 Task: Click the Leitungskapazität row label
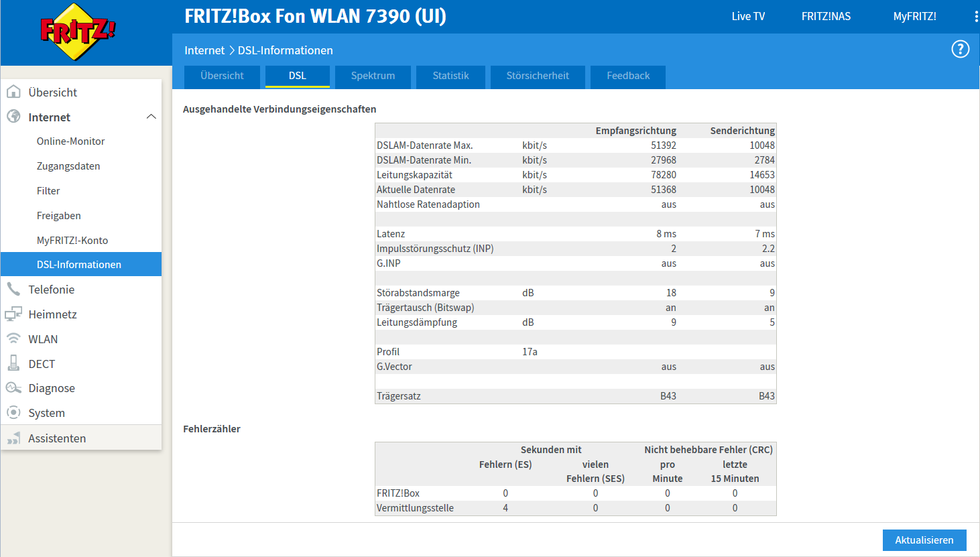414,175
